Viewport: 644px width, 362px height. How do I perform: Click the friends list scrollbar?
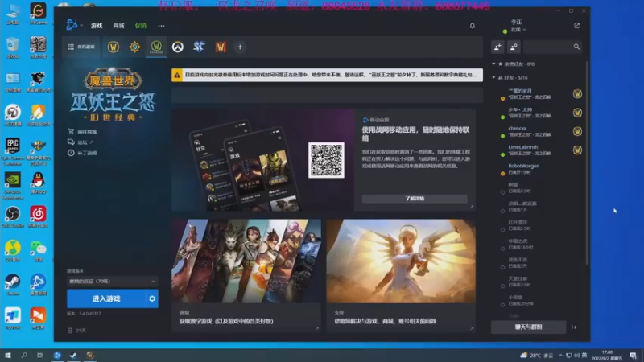click(x=587, y=162)
